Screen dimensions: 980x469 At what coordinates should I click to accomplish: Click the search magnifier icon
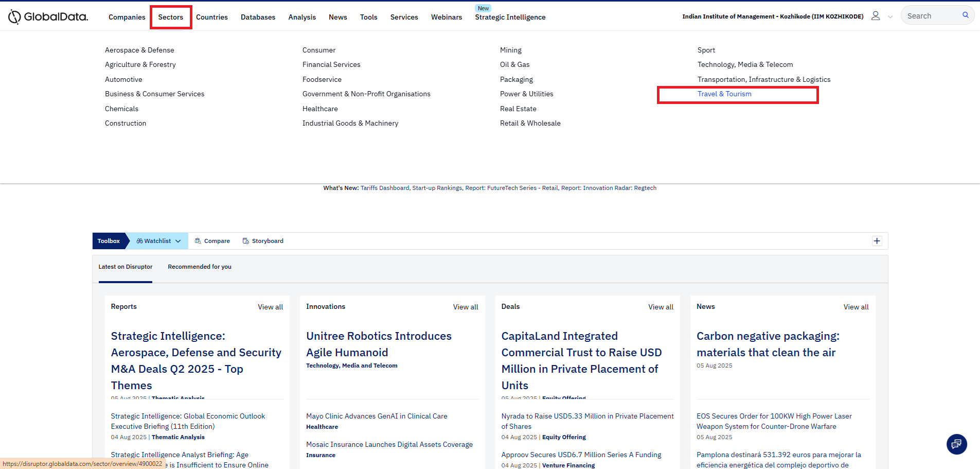click(965, 15)
